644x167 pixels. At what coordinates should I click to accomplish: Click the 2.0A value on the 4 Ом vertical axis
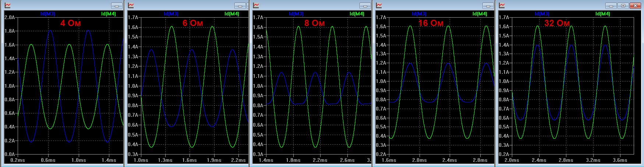pos(10,17)
